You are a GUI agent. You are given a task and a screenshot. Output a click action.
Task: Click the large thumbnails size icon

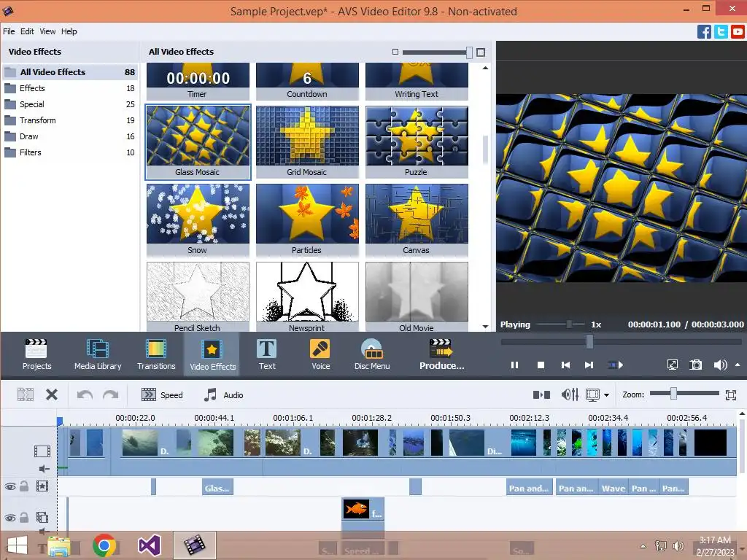481,52
